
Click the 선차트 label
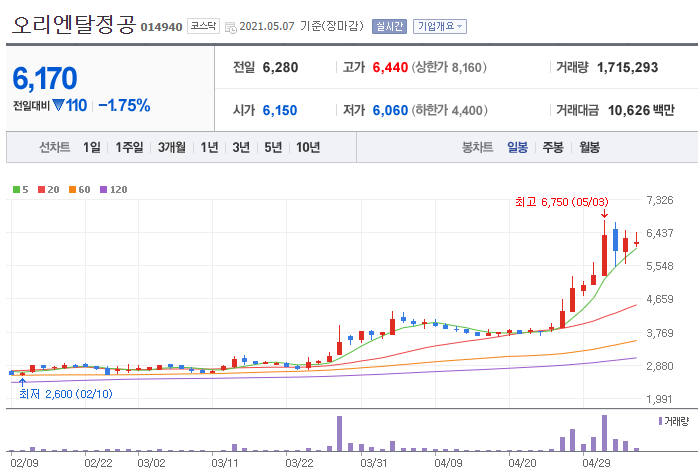click(x=55, y=147)
